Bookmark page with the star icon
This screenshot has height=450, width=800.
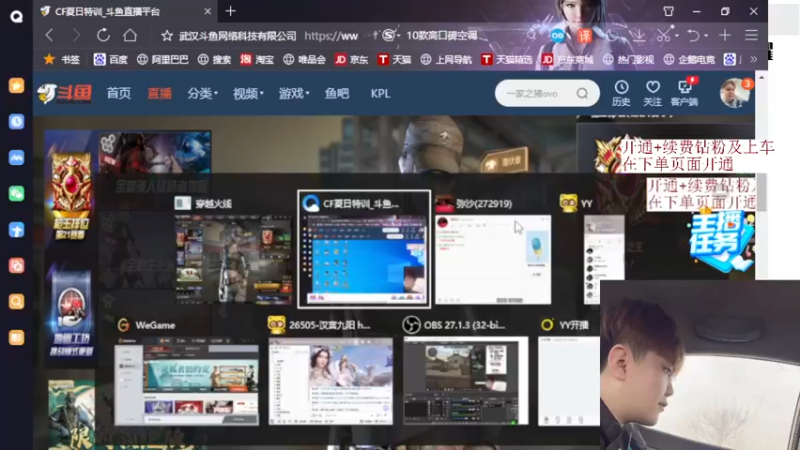[167, 36]
